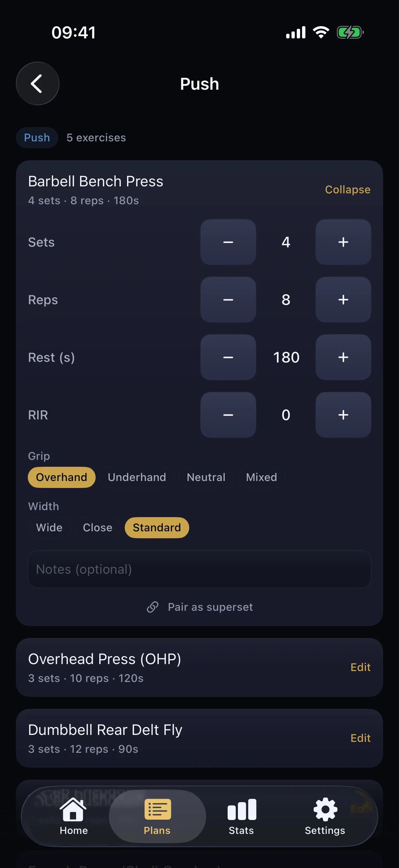399x868 pixels.
Task: Click the Notes (optional) field
Action: 199,569
